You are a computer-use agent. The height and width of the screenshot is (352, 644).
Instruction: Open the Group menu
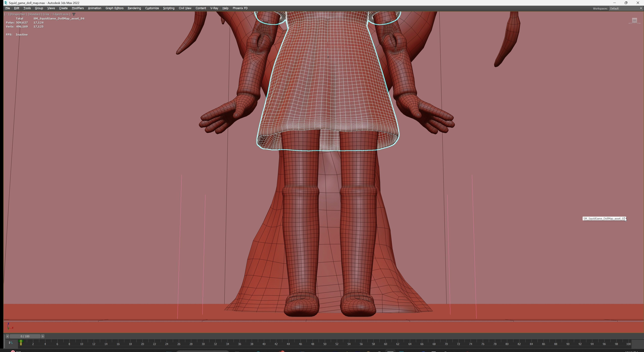point(39,8)
